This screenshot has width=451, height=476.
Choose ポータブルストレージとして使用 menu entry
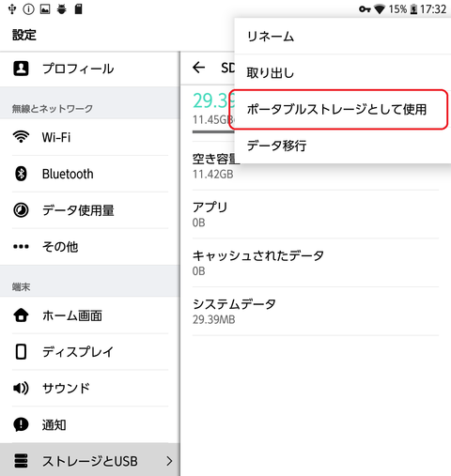tap(343, 109)
